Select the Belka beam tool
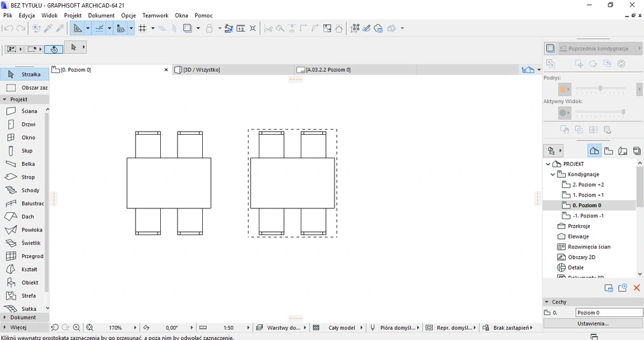The height and width of the screenshot is (340, 644). 23,164
